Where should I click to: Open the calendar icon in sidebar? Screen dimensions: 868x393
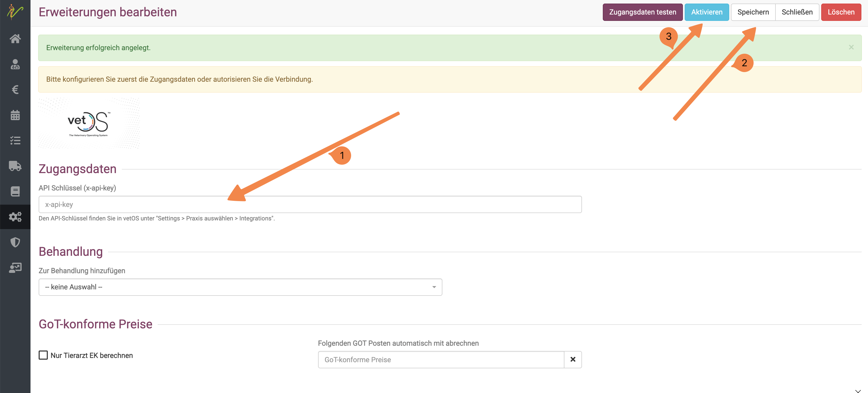(x=15, y=115)
